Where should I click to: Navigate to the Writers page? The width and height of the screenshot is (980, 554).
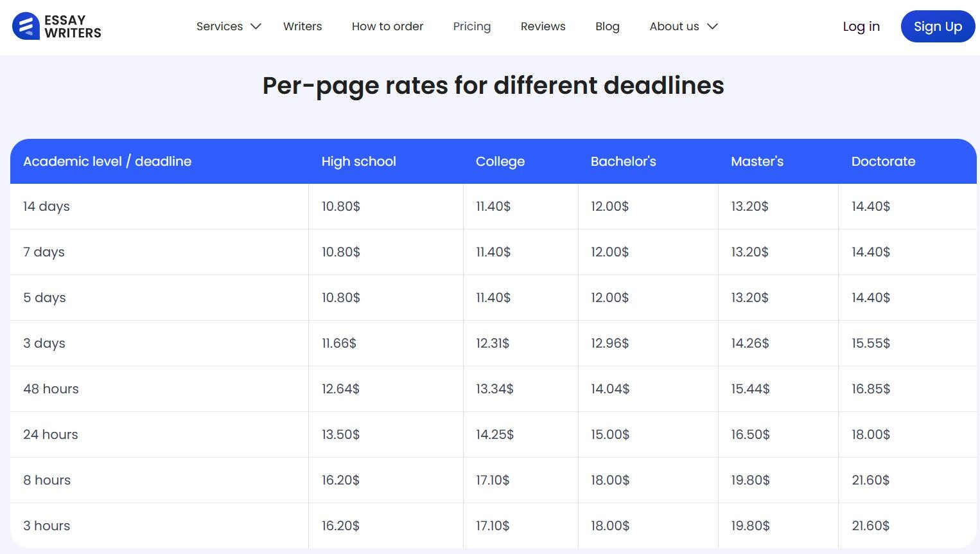tap(302, 26)
